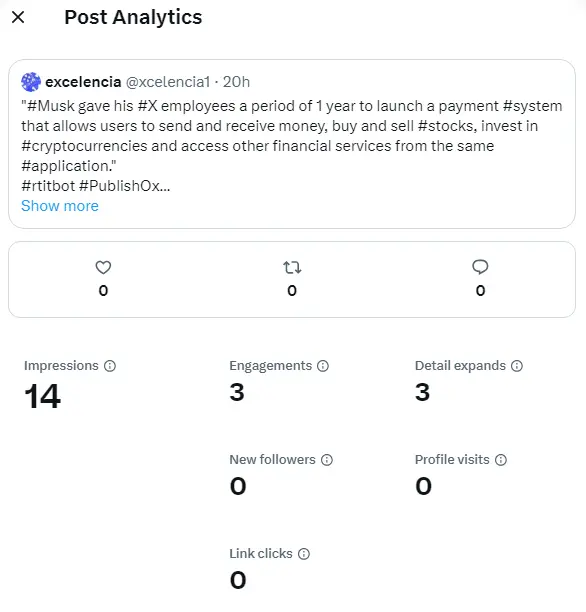Open the 20h post timestamp

[x=236, y=82]
